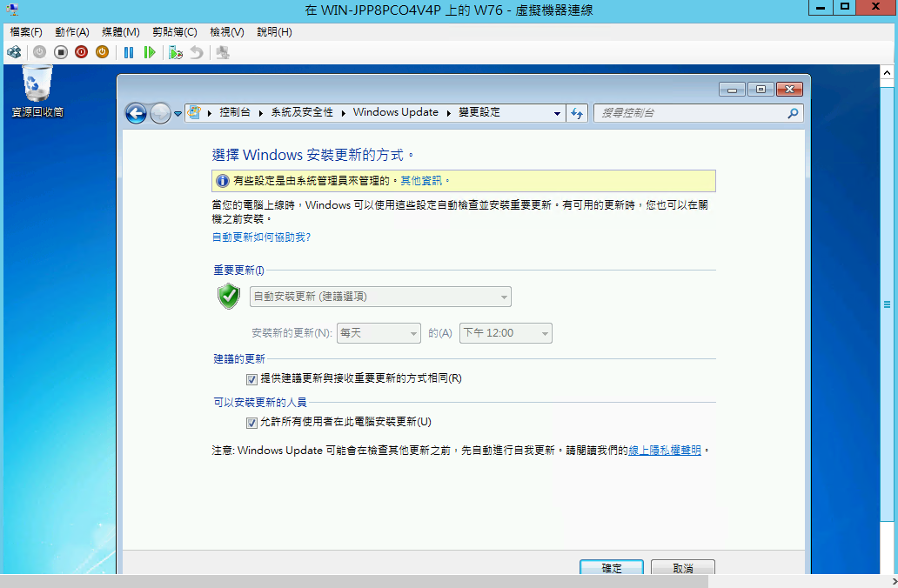This screenshot has height=588, width=898.
Task: Click the 變更設定 breadcrumb text
Action: pos(479,112)
